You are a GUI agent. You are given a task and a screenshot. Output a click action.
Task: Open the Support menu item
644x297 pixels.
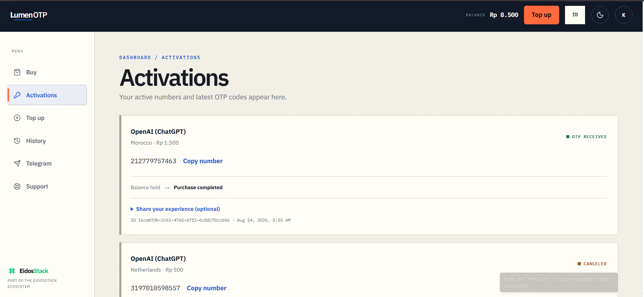47,186
